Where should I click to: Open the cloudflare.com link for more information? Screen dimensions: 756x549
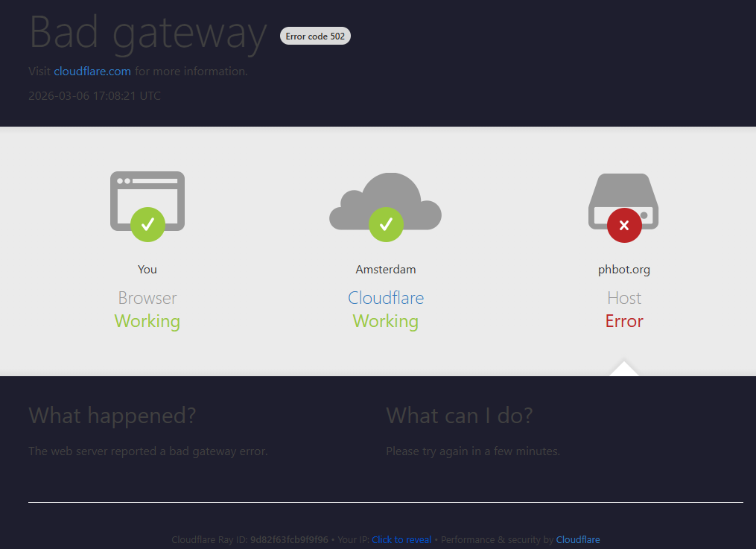92,72
